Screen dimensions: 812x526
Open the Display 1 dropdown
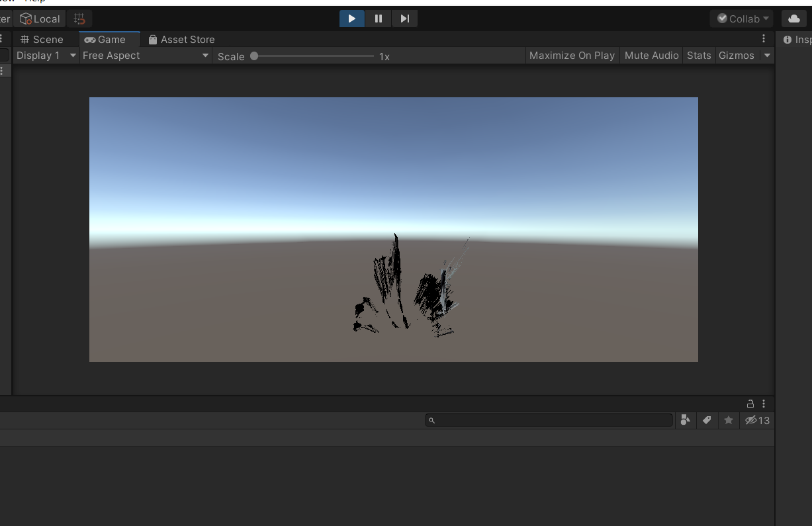click(46, 56)
